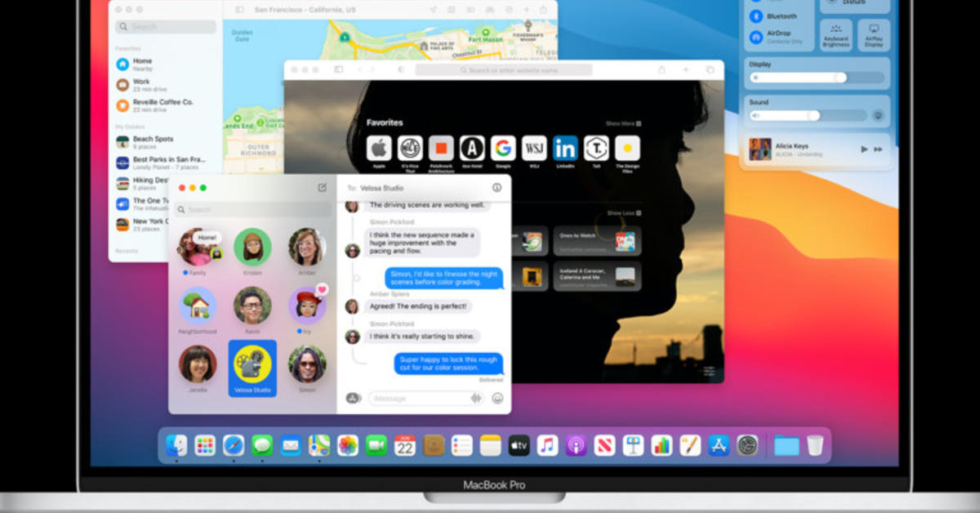Open Messages from the Dock

pyautogui.click(x=262, y=445)
